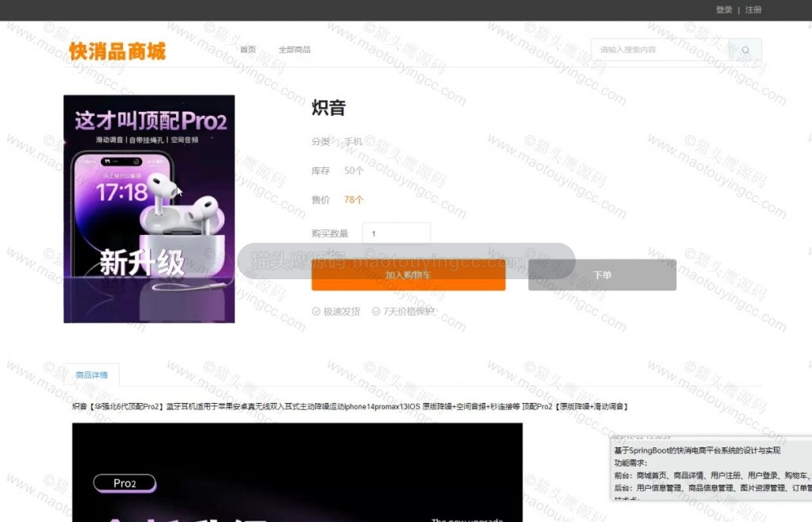Click the 7天价格保护 check icon

click(376, 311)
